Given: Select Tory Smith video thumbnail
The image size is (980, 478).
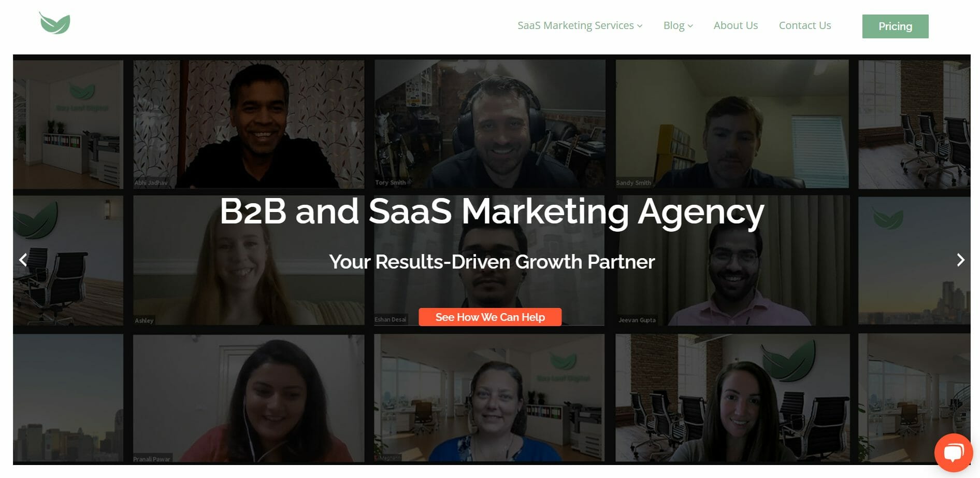Looking at the screenshot, I should [489, 123].
